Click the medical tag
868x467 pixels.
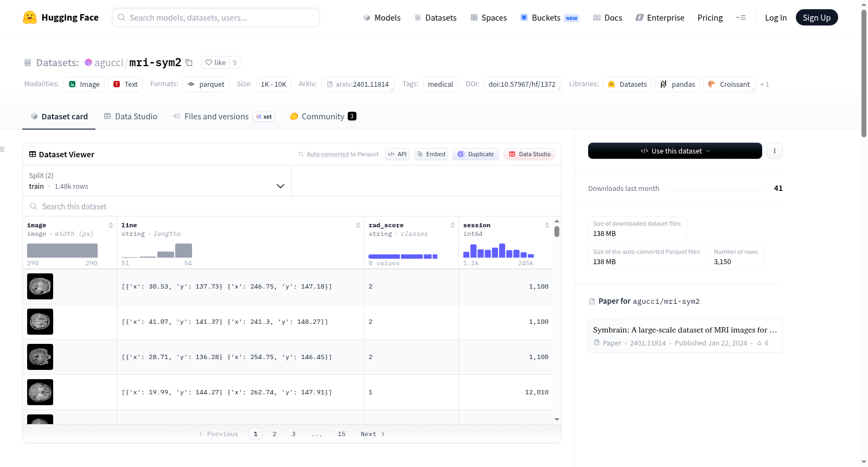(441, 84)
